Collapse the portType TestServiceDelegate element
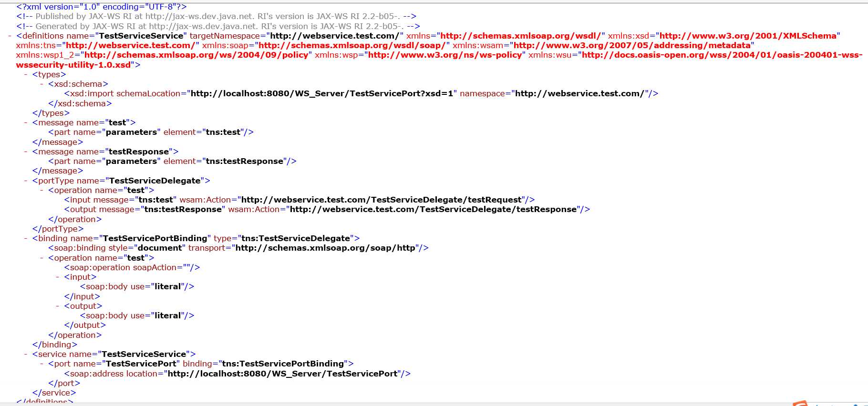868x406 pixels. [x=26, y=181]
